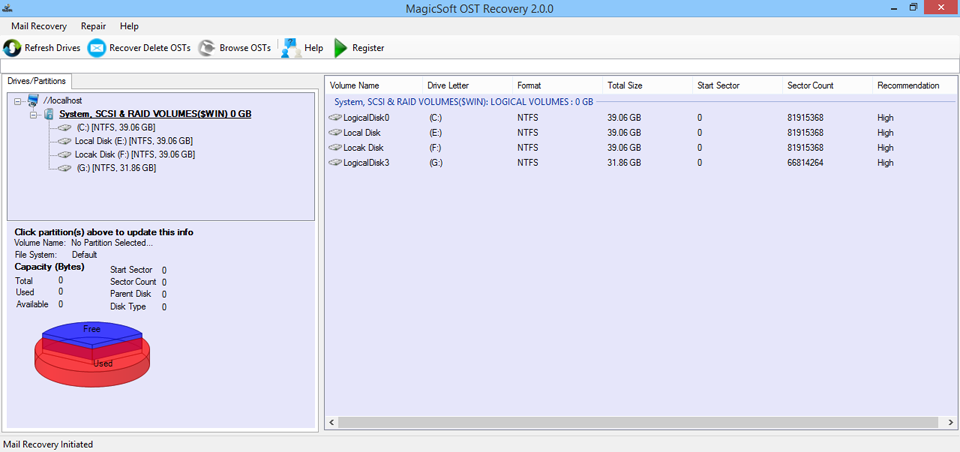Click the (E:) drive letter cell
Screen dimensions: 960x452
pyautogui.click(x=435, y=133)
